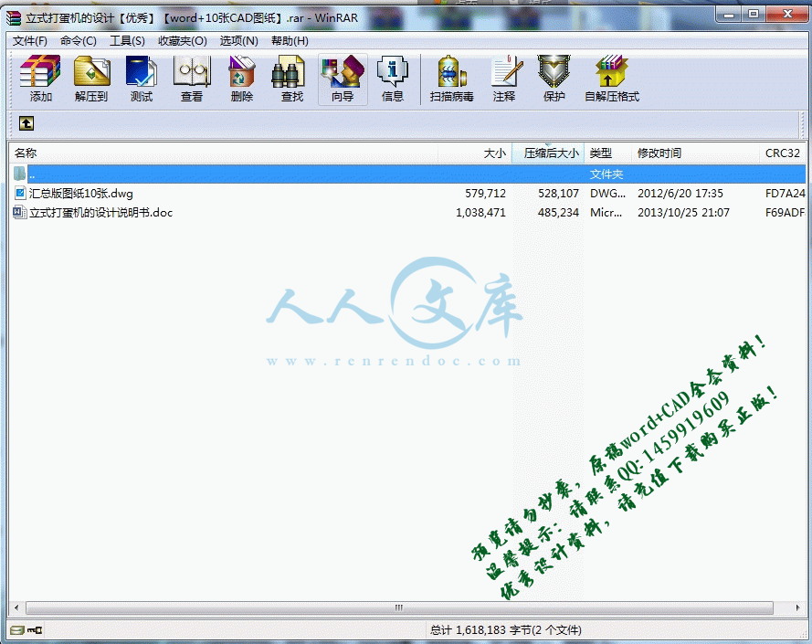Sort by Type (类型) column header
Image resolution: width=812 pixels, height=644 pixels.
click(x=608, y=153)
